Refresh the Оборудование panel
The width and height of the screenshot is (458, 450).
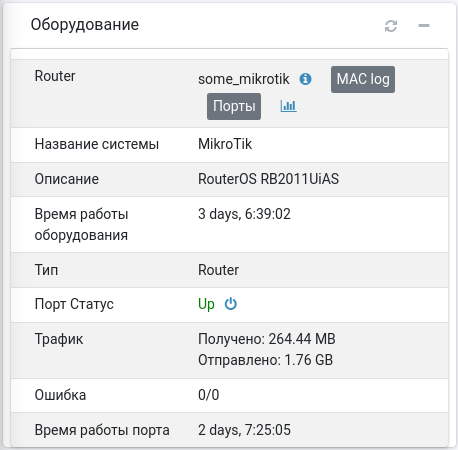391,26
